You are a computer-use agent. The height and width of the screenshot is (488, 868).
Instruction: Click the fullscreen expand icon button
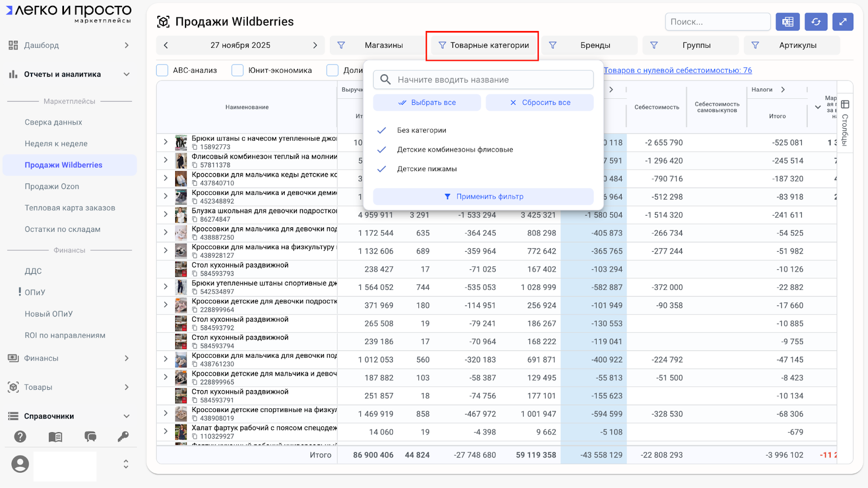click(x=843, y=22)
